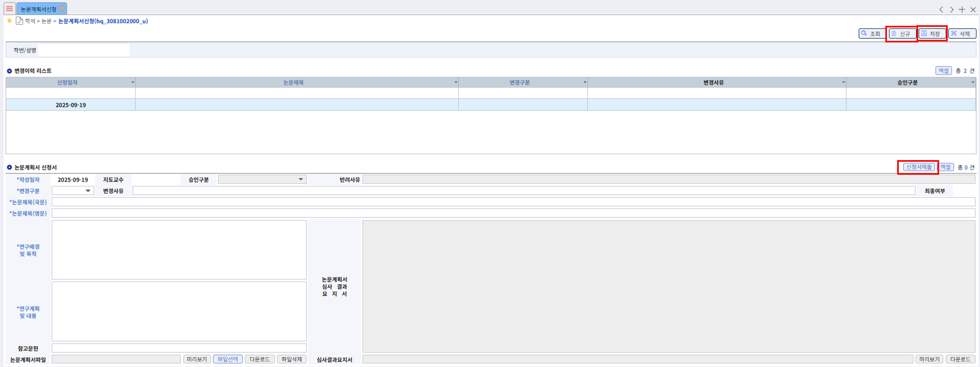Click the 논문제목(국문) input field
Image resolution: width=980 pixels, height=367 pixels.
tap(513, 202)
